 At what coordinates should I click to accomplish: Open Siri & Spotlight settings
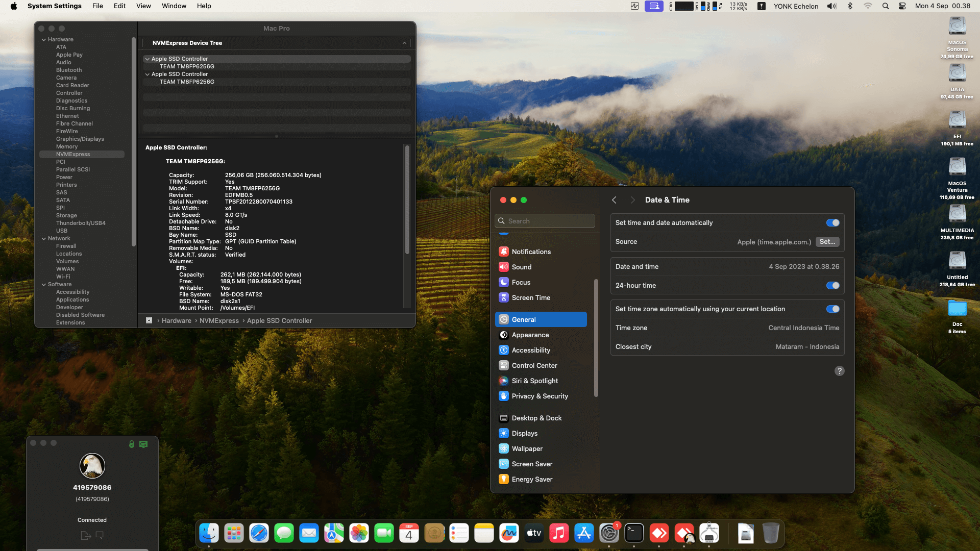point(534,381)
